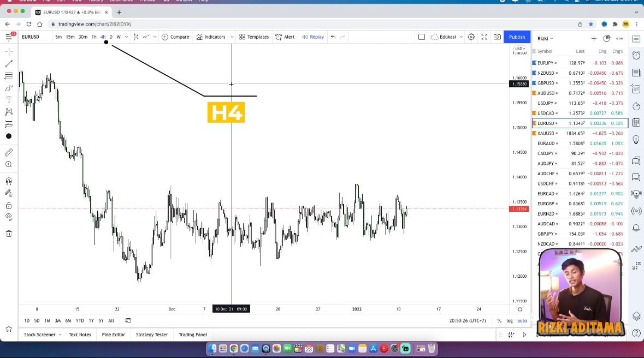Toggle Magnet mode for drawings
Image resolution: width=644 pixels, height=358 pixels.
[x=9, y=181]
